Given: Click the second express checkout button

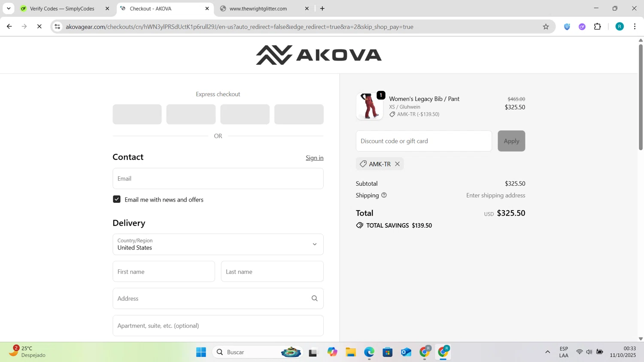Looking at the screenshot, I should click(191, 115).
